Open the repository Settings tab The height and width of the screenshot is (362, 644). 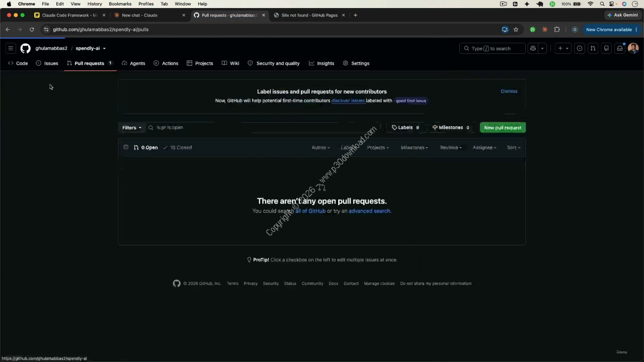(x=356, y=63)
